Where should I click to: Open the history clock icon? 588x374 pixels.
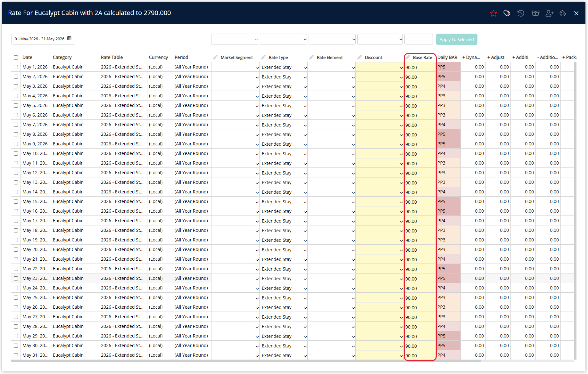521,13
